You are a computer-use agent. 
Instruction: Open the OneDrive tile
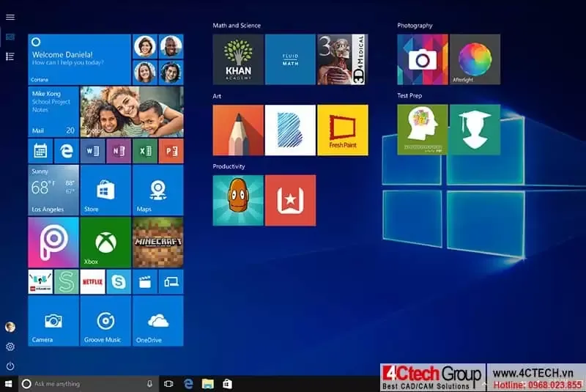click(x=158, y=321)
